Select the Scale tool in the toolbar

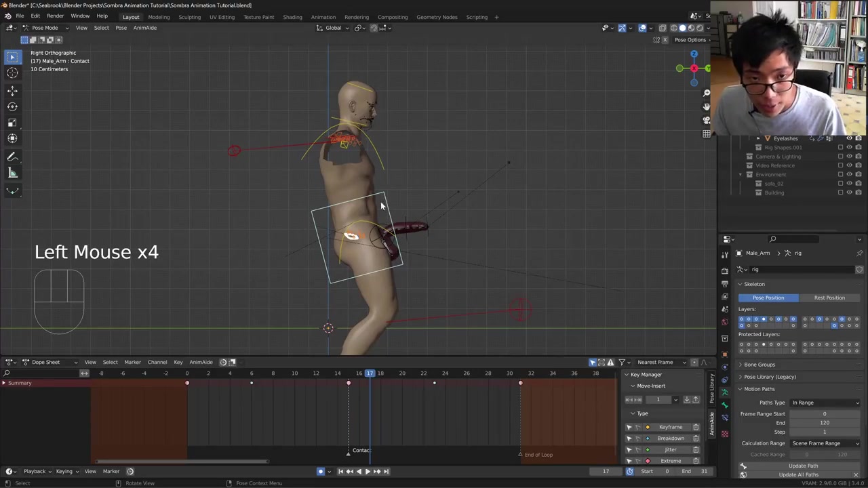pyautogui.click(x=12, y=123)
